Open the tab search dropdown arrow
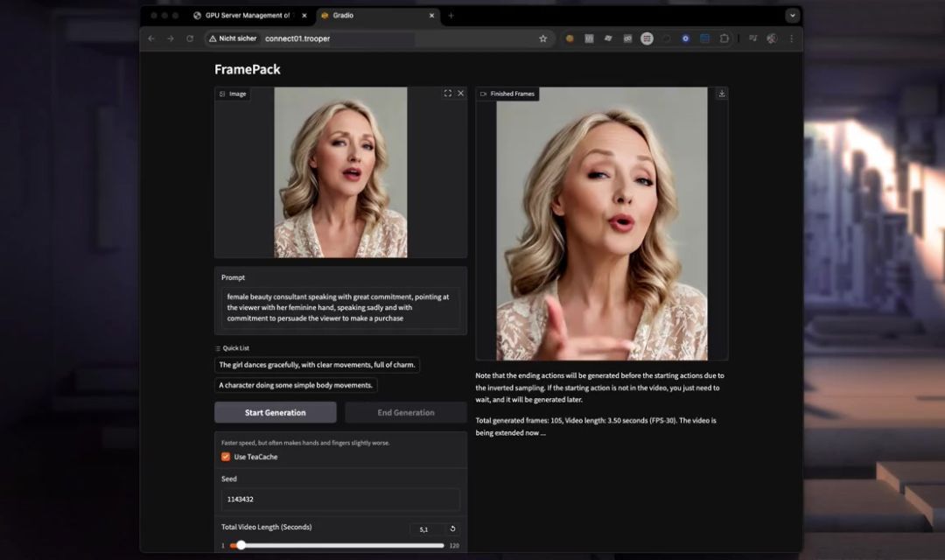The height and width of the screenshot is (560, 945). pyautogui.click(x=792, y=16)
